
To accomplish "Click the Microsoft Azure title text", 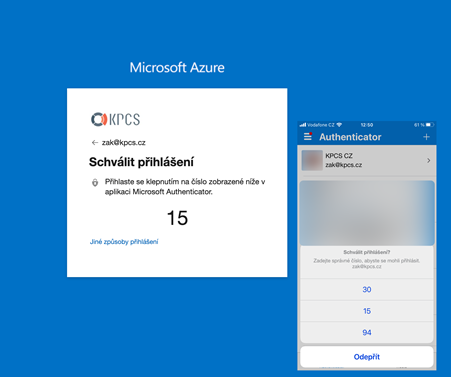I will click(177, 68).
